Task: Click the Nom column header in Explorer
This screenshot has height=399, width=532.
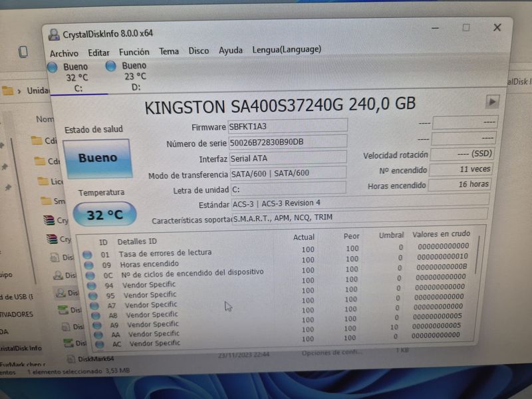Action: point(45,119)
